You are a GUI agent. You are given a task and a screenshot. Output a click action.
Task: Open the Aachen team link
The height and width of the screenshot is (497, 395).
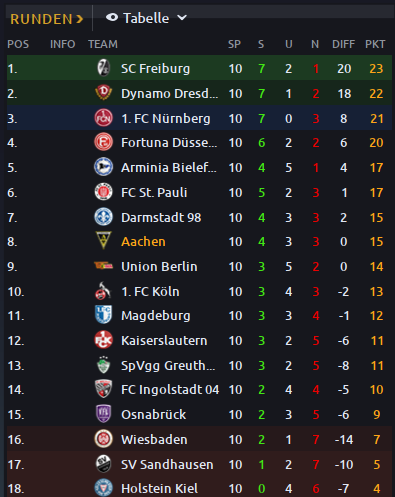pyautogui.click(x=143, y=241)
